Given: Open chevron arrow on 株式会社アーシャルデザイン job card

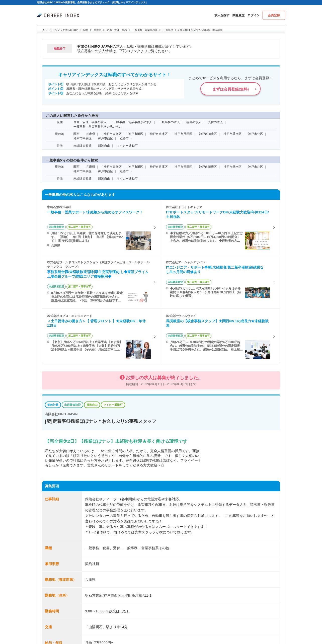Looking at the screenshot, I should tap(274, 282).
